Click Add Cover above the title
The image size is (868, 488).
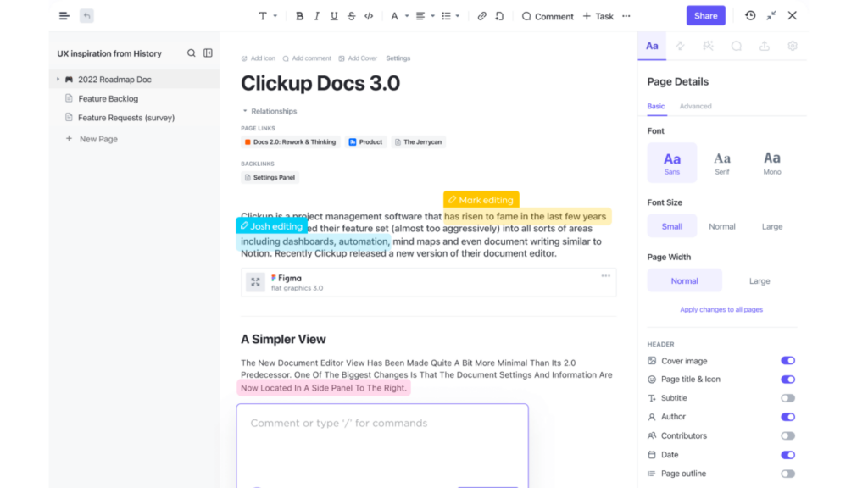(358, 58)
